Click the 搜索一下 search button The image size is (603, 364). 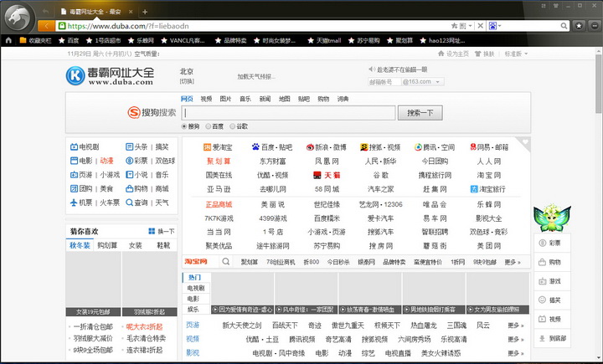(x=420, y=113)
